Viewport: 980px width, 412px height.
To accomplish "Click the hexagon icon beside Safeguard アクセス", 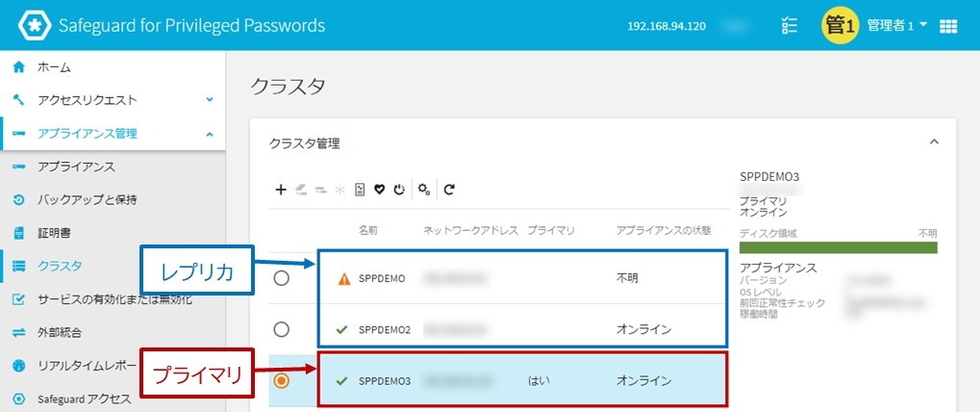I will pos(18,399).
